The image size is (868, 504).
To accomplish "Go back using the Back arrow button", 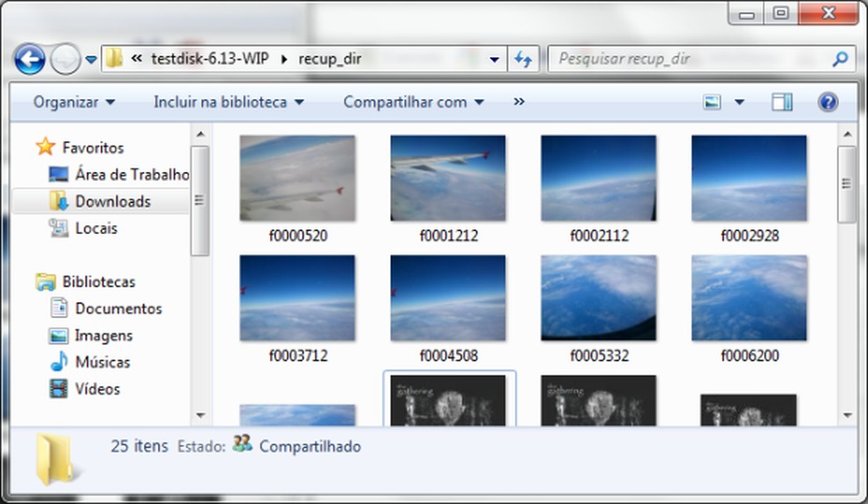I will pyautogui.click(x=29, y=59).
